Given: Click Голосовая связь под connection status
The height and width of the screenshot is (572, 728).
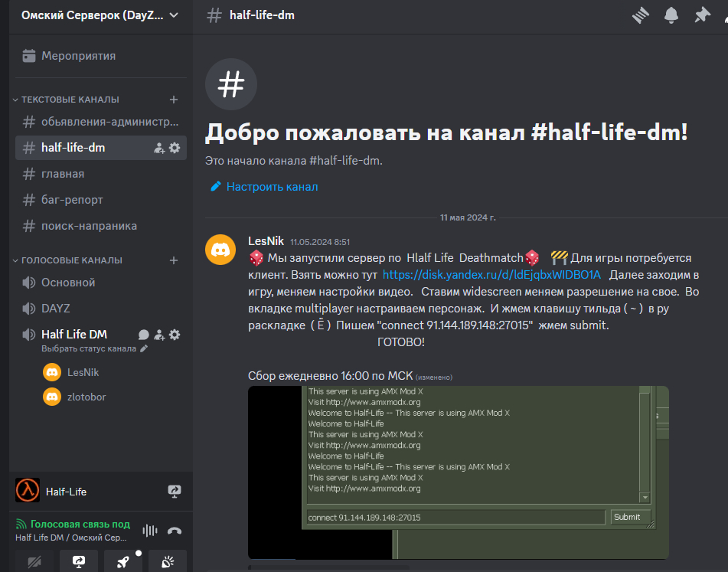Looking at the screenshot, I should [x=80, y=525].
